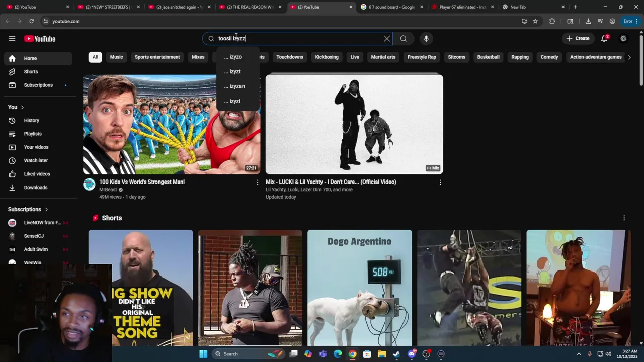Select the Music filter chip
This screenshot has width=644, height=362.
coord(116,57)
